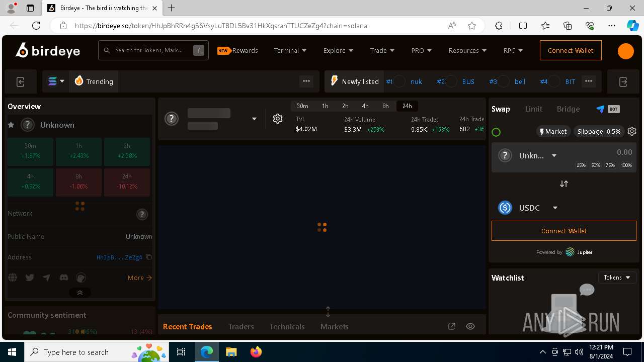The height and width of the screenshot is (362, 644).
Task: Switch to the Technicals tab
Action: point(287,326)
